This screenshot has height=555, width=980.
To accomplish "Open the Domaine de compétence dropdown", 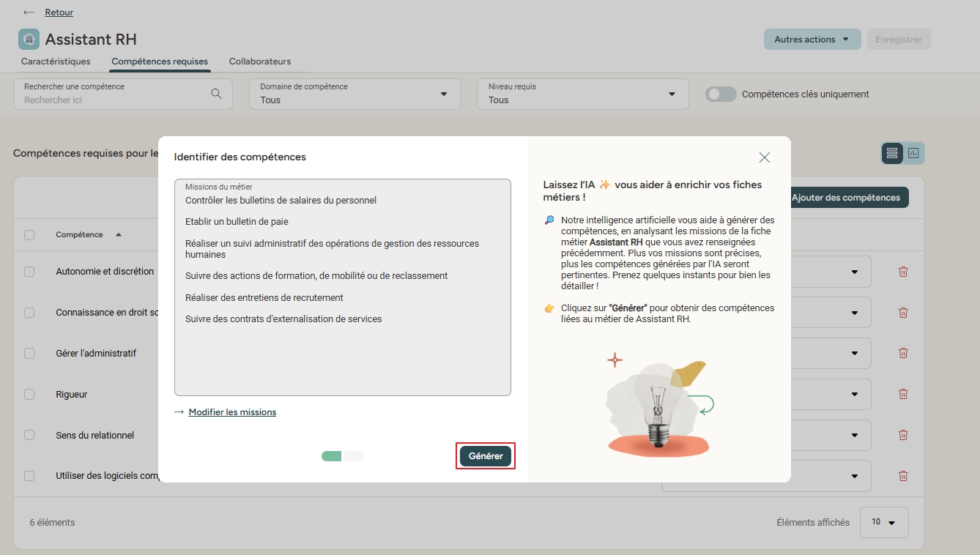I will pos(442,94).
